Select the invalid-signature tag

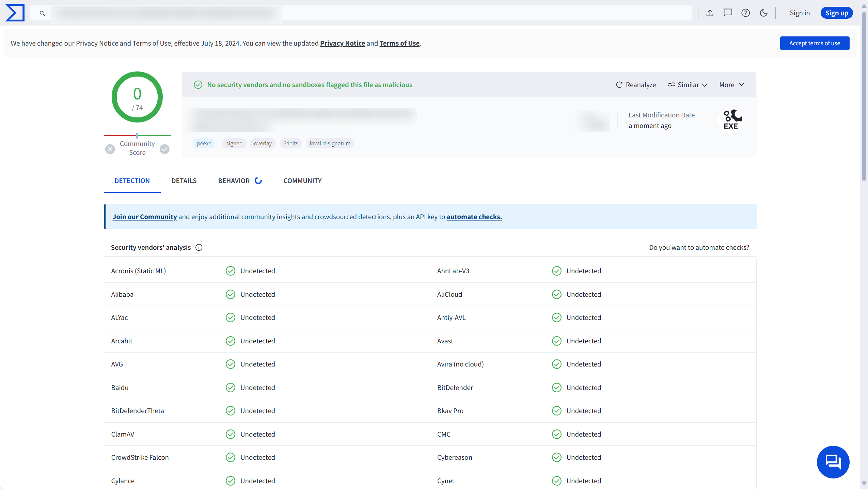point(330,143)
